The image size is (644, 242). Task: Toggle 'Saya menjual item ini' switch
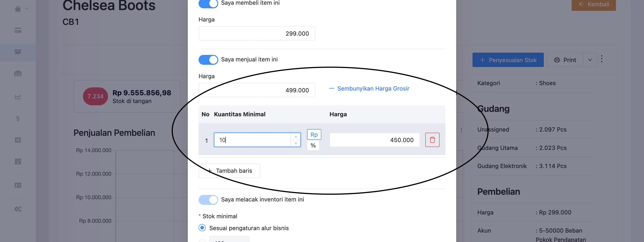coord(208,60)
